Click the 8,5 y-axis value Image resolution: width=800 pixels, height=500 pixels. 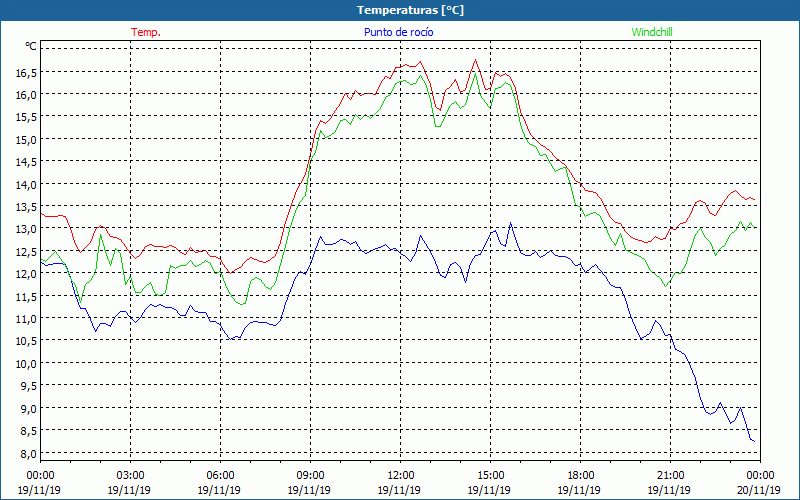pos(29,431)
